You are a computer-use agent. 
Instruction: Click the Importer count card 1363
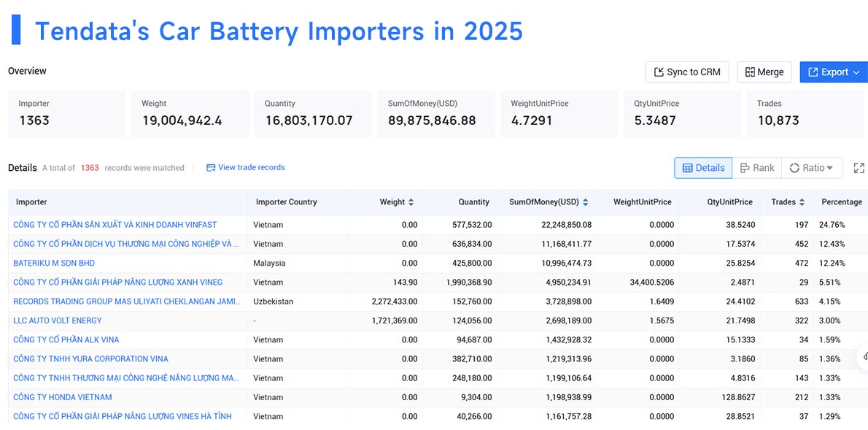coord(66,114)
